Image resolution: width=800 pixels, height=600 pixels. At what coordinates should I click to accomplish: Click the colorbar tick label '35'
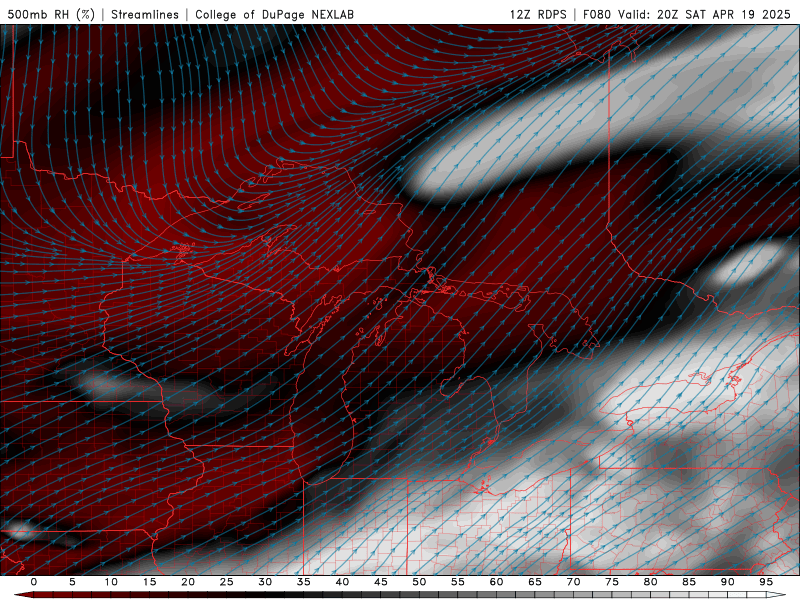(304, 582)
